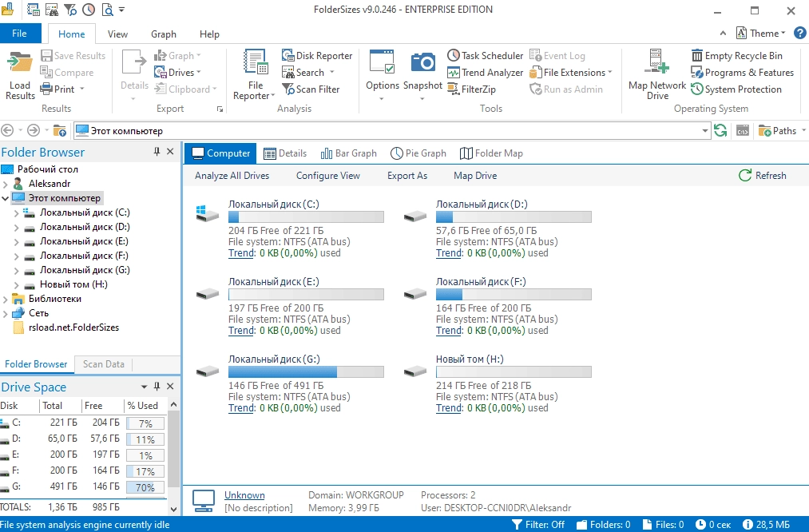Open Drive Space panel options dropdown arrow
The image size is (809, 532).
point(144,387)
